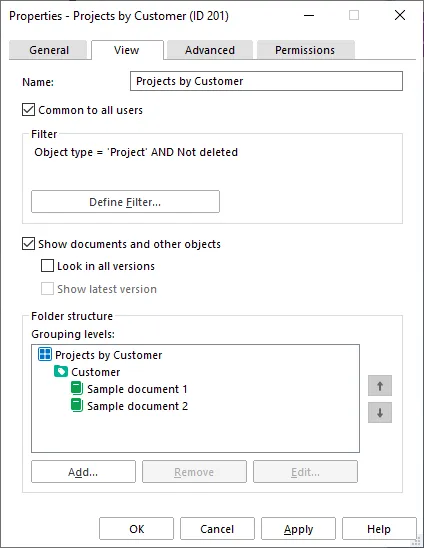Add a new grouping level
Viewport: 424px width, 548px height.
(x=83, y=472)
